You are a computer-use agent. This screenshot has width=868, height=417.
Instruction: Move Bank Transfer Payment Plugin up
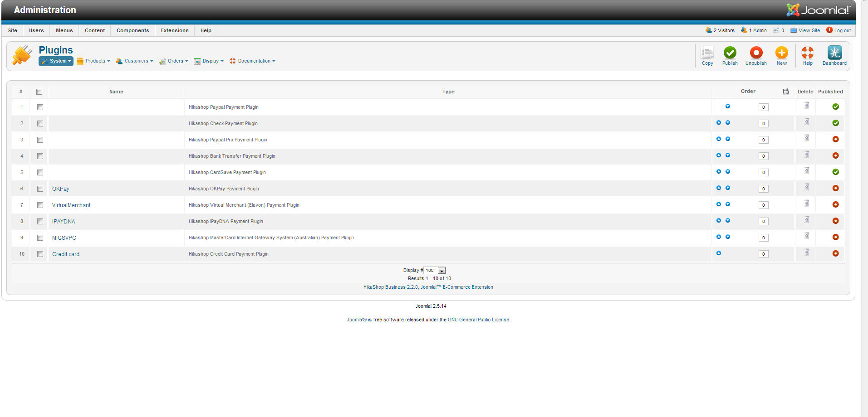pyautogui.click(x=719, y=155)
